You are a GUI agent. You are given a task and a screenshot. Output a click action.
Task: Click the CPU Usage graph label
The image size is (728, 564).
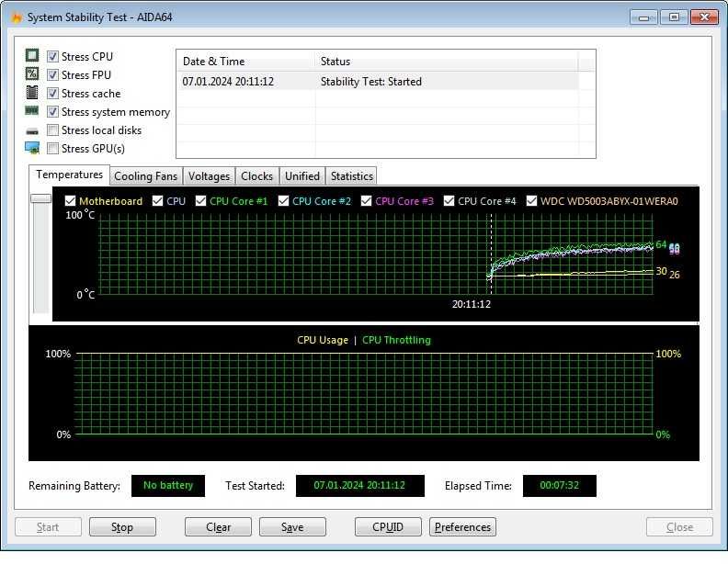tap(323, 340)
